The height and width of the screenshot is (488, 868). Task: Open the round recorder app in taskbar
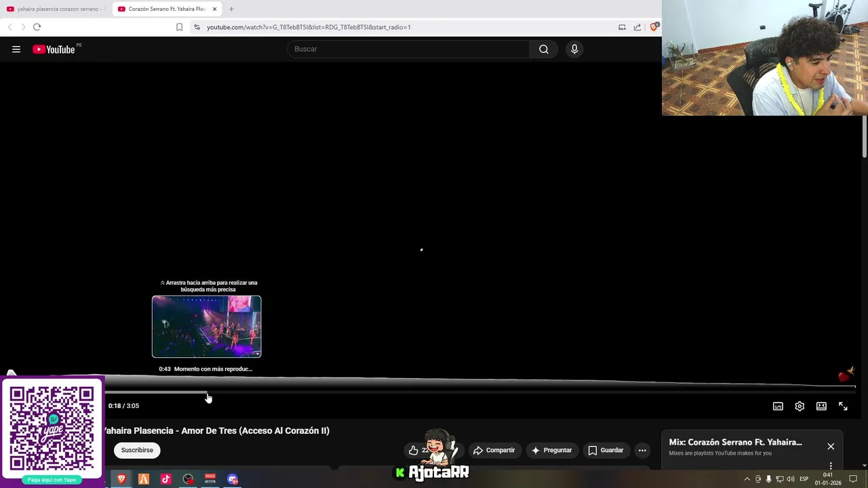pyautogui.click(x=188, y=479)
